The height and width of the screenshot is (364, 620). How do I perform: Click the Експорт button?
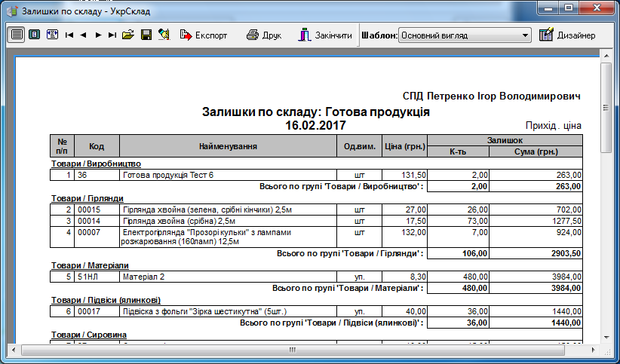[x=204, y=35]
